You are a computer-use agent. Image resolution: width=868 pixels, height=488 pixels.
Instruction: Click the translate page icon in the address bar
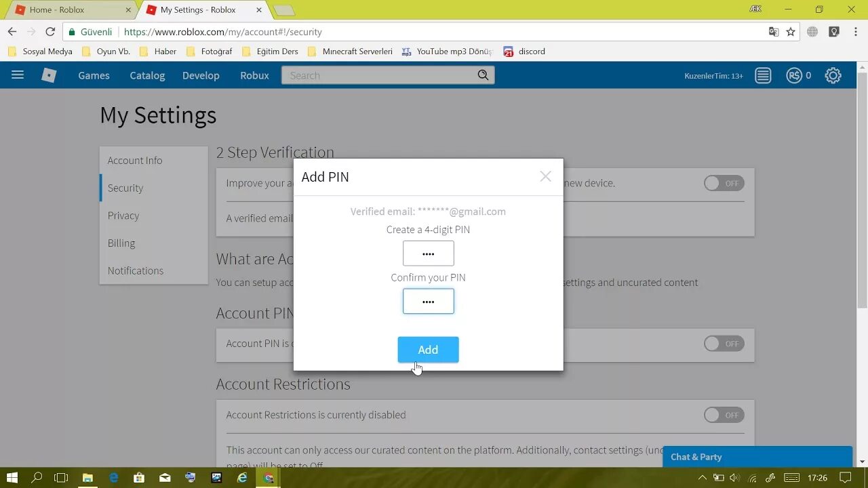coord(774,32)
